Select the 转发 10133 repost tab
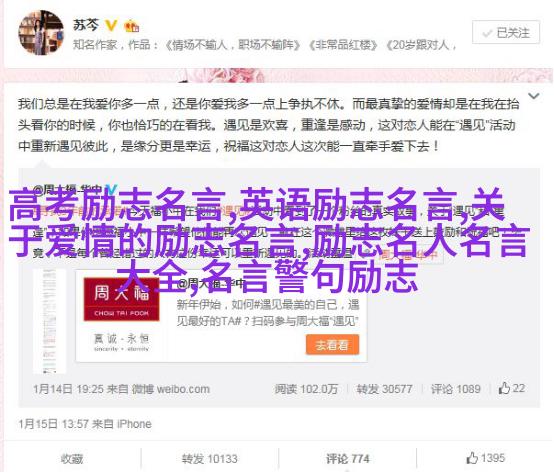This screenshot has width=554, height=473. pos(210,459)
